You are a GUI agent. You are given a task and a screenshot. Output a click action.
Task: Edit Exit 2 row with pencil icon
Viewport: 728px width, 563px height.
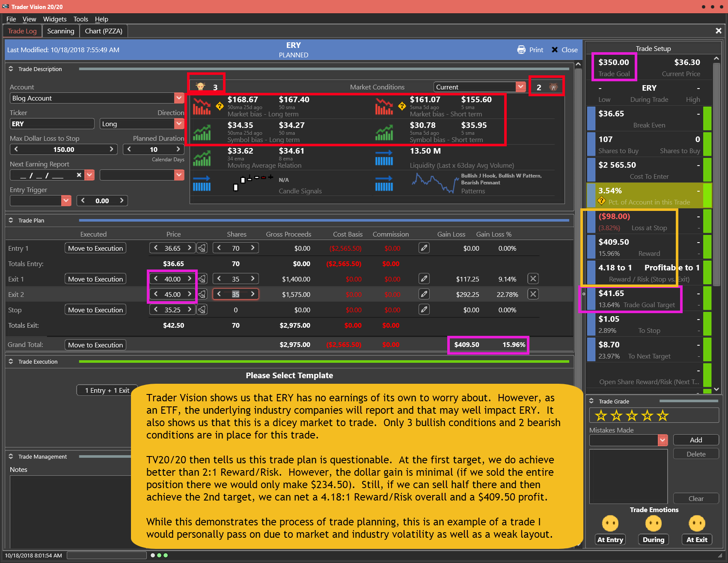(424, 294)
